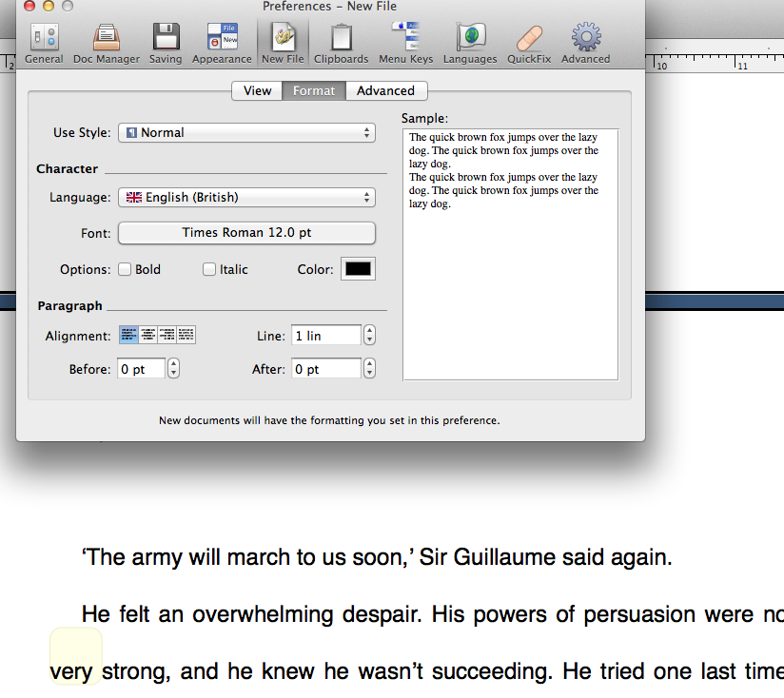Expand the Use Style dropdown

pos(246,133)
